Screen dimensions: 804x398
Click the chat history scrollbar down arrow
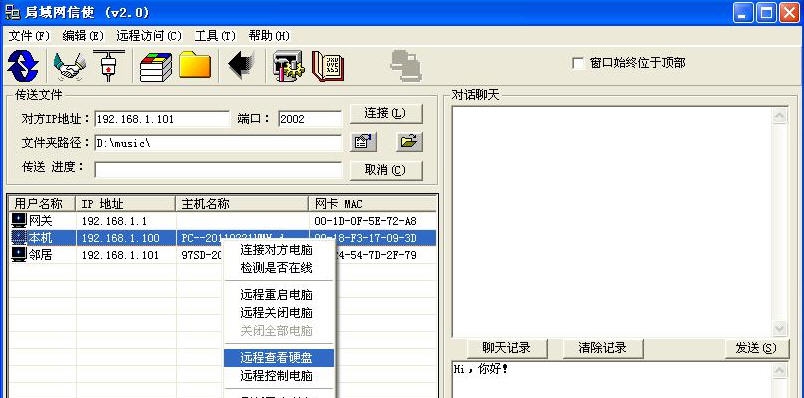(x=779, y=328)
